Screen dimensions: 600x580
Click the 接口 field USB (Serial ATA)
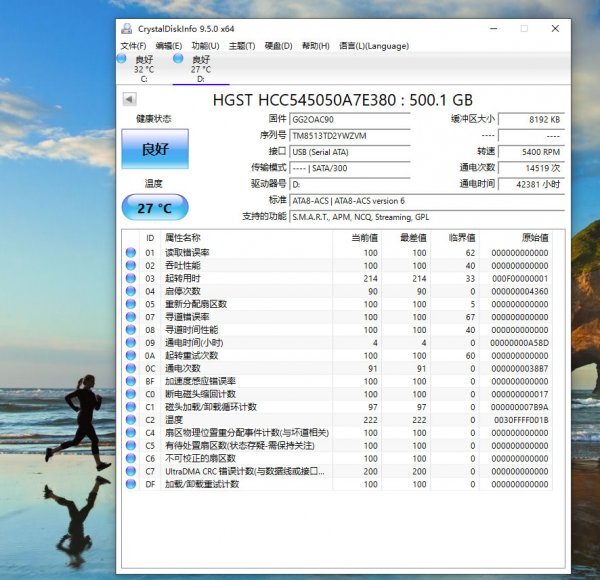click(x=350, y=152)
